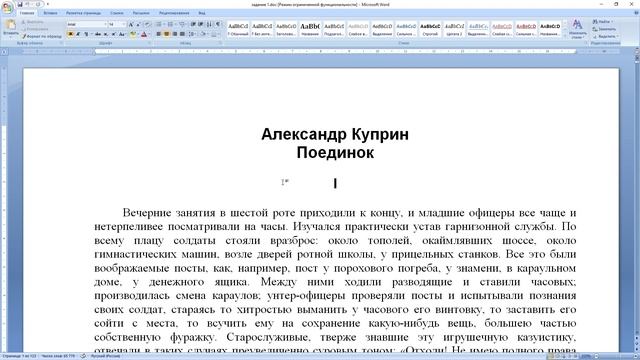The image size is (640, 360).
Task: Open Заменить replace dialog
Action: (604, 29)
